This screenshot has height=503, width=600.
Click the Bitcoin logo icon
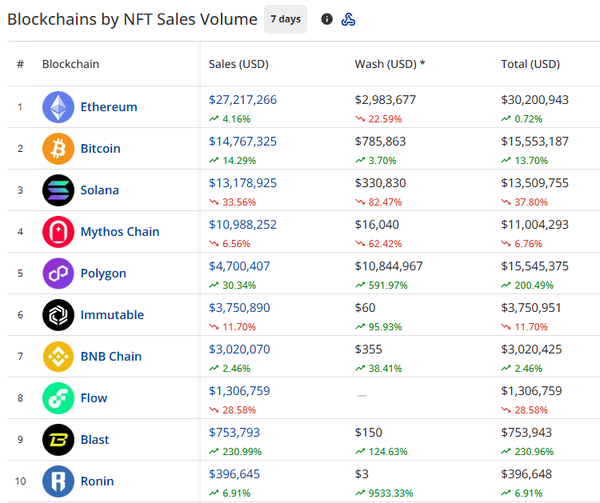(58, 149)
